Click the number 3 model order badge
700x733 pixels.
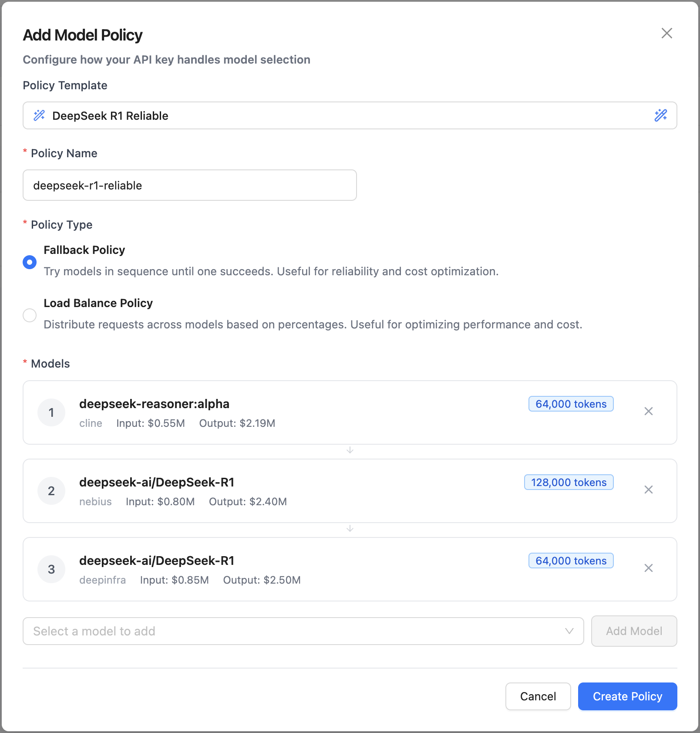tap(51, 569)
